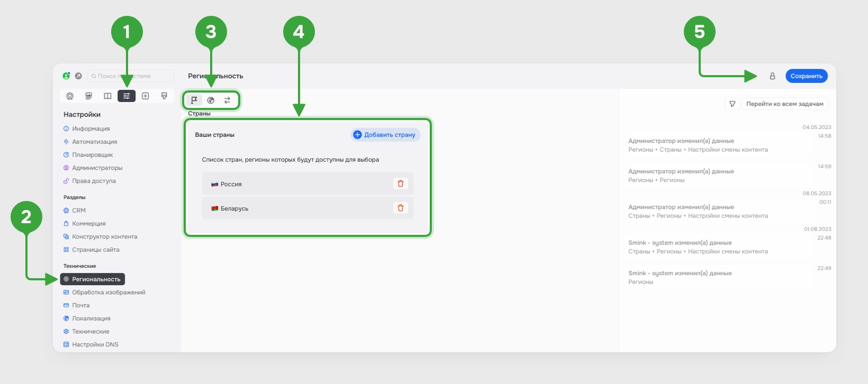Open the filter funnel icon in the tasks panel
The width and height of the screenshot is (868, 384).
[x=732, y=104]
